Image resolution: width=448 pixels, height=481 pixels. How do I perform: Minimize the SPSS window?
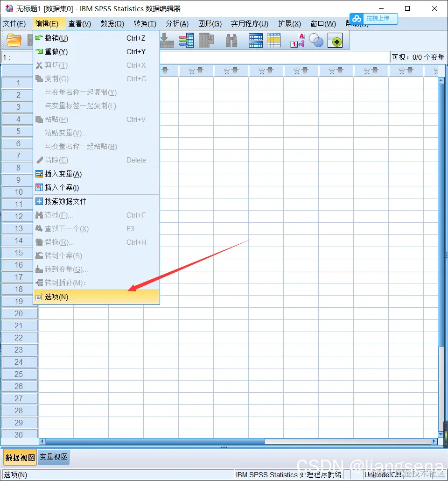click(381, 8)
